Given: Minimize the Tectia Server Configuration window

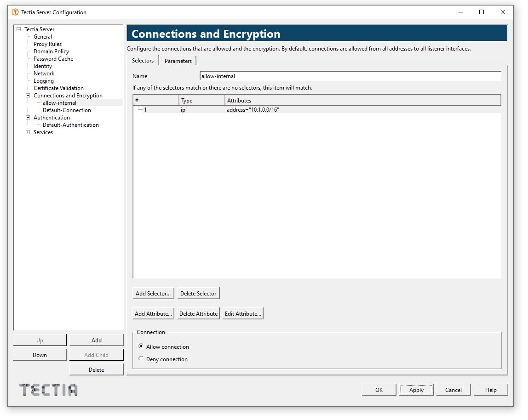Looking at the screenshot, I should tap(461, 12).
